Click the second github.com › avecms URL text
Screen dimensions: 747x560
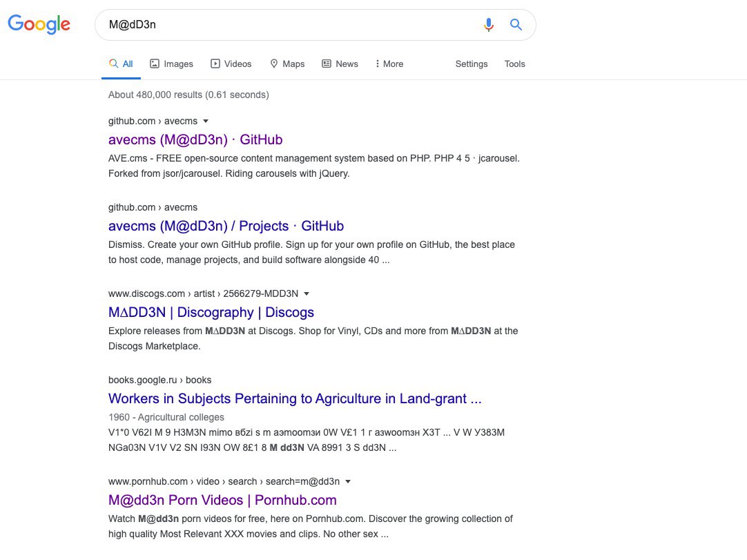tap(153, 207)
